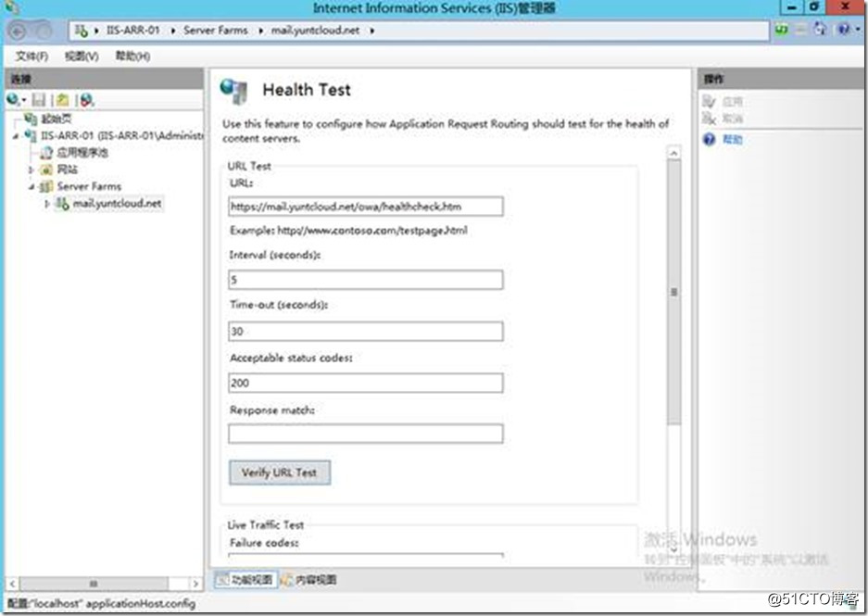Click the Failure codes input field
Viewport: 868px width, 616px height.
[x=365, y=554]
